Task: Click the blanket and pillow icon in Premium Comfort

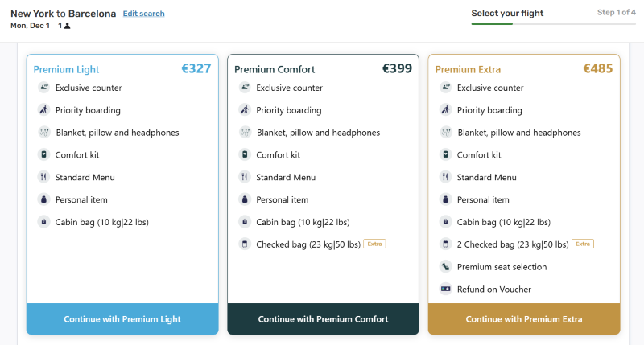Action: (245, 133)
